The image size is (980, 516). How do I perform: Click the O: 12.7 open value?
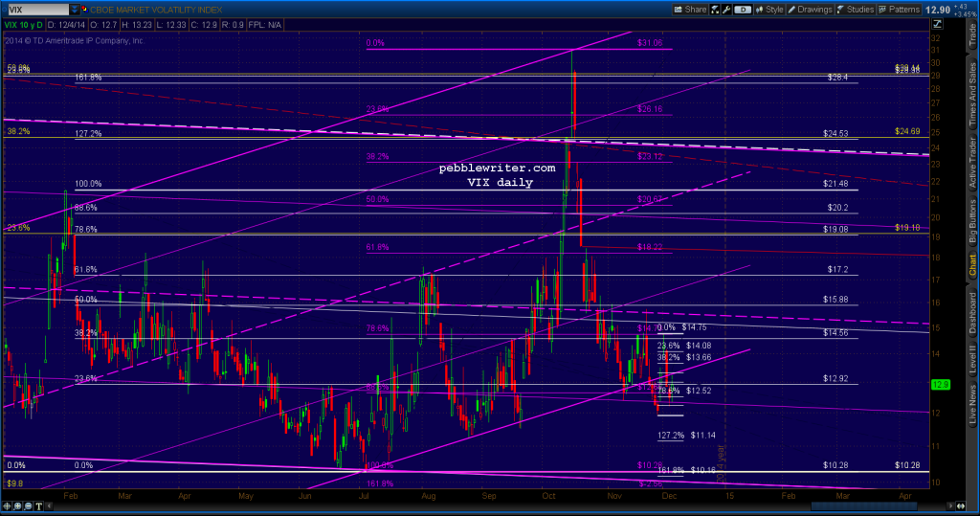point(103,25)
